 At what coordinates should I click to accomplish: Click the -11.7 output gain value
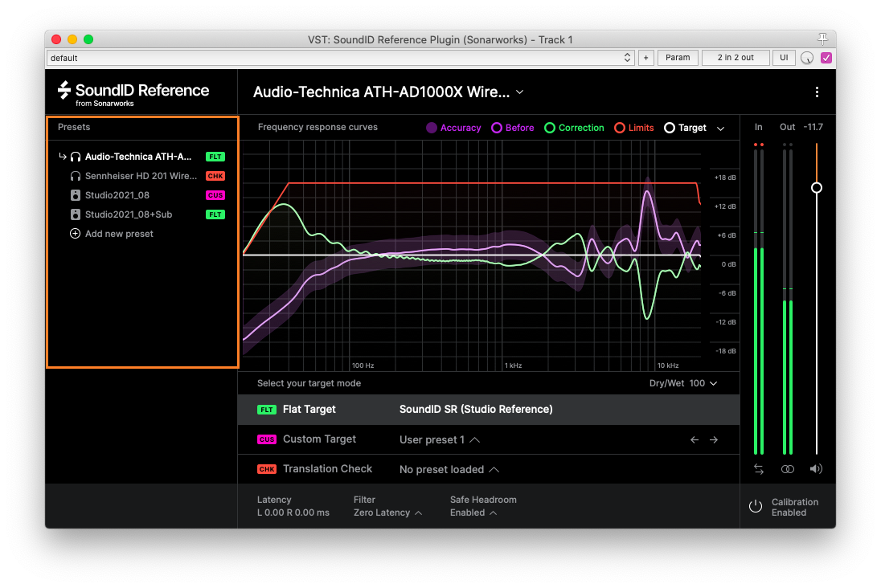(x=813, y=128)
